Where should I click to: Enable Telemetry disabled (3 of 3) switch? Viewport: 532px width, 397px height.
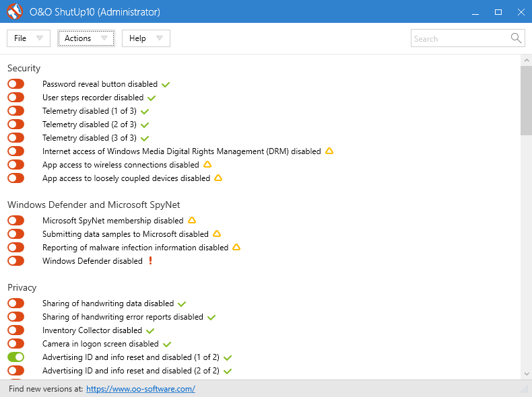pos(16,138)
